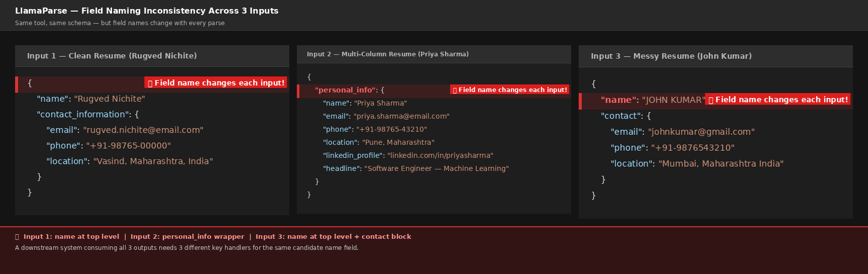
Task: Select the "johnkumar@gmail.com" value
Action: 701,132
